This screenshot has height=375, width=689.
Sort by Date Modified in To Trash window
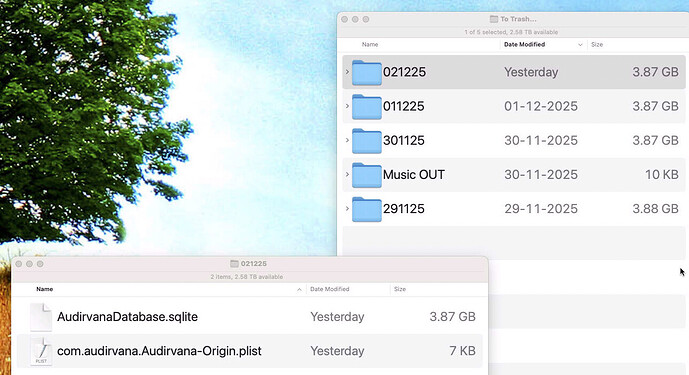[524, 44]
